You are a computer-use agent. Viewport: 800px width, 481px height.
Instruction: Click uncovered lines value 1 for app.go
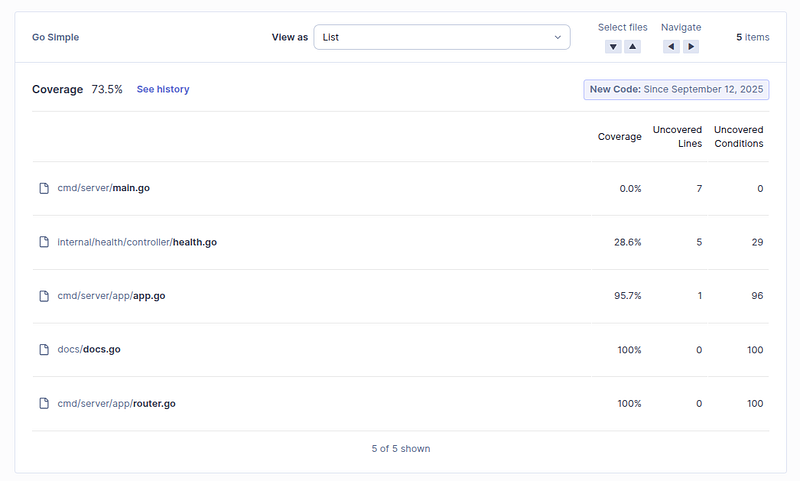coord(699,296)
